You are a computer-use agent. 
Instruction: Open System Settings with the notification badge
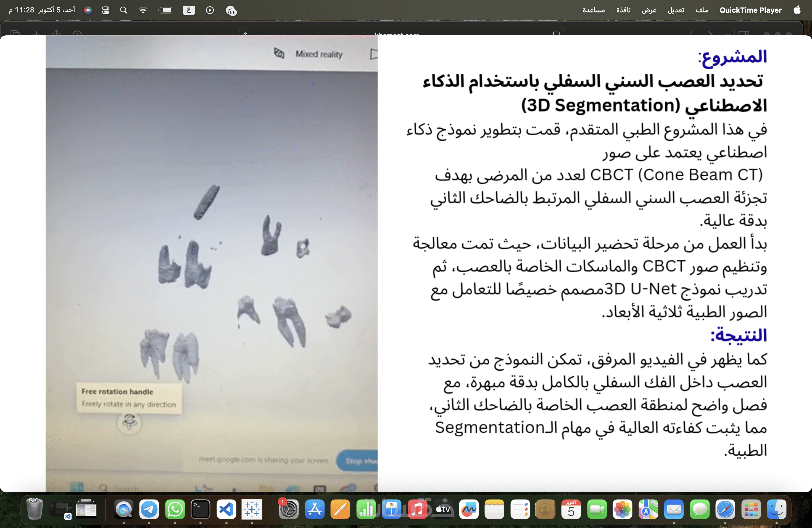point(289,509)
